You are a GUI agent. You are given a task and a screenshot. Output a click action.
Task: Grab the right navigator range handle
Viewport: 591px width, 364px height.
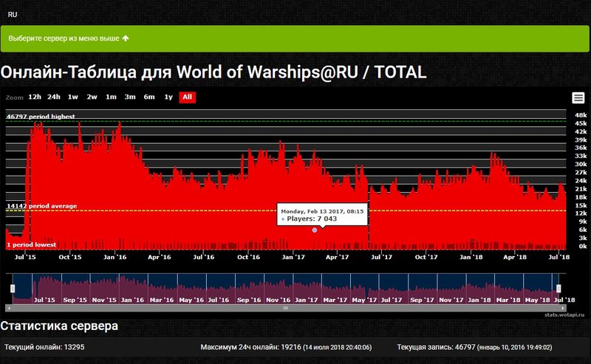558,289
